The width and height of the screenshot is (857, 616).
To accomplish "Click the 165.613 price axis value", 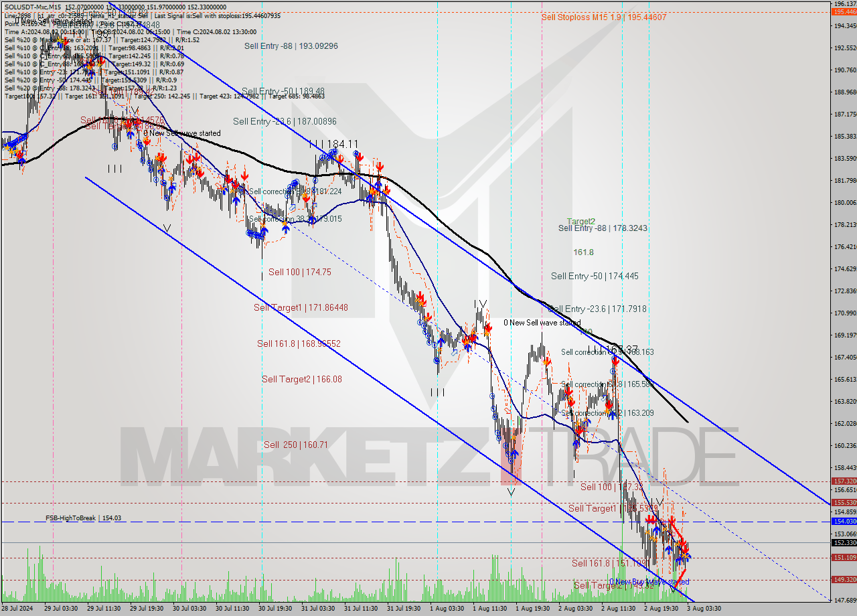I will coord(846,380).
